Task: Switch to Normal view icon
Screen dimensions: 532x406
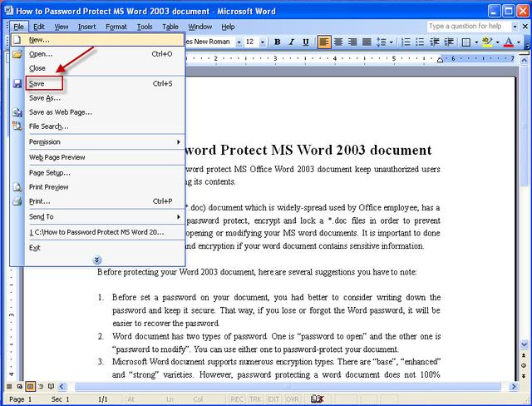Action: pyautogui.click(x=9, y=386)
